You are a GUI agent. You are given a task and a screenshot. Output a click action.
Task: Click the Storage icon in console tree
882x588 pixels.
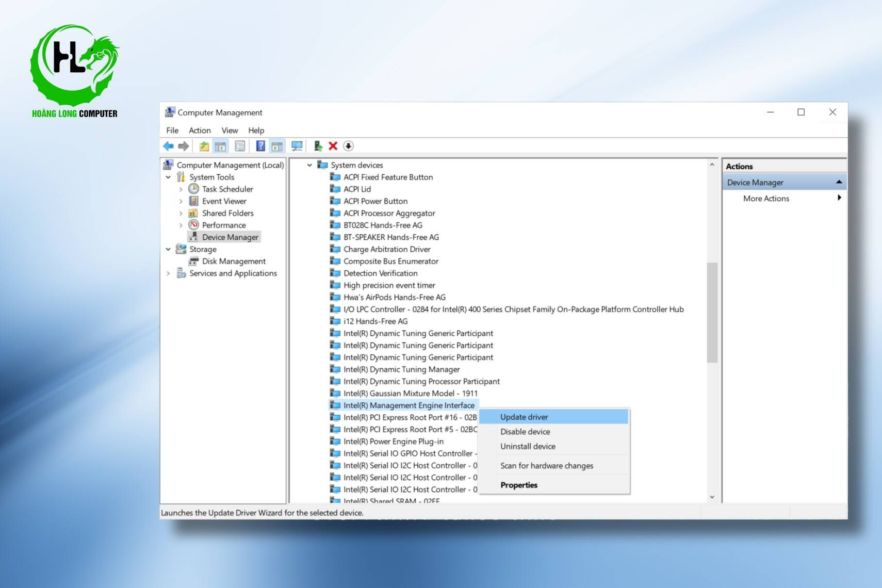pyautogui.click(x=181, y=249)
